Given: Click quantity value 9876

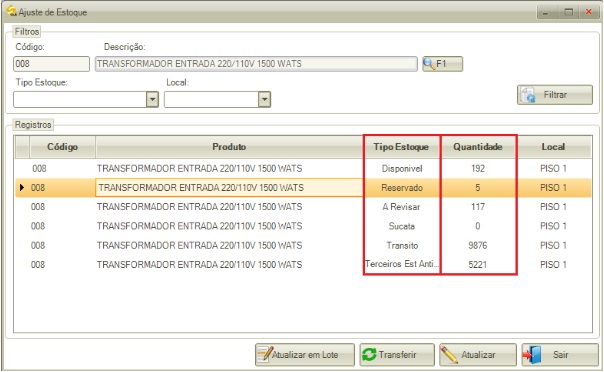Looking at the screenshot, I should [478, 245].
